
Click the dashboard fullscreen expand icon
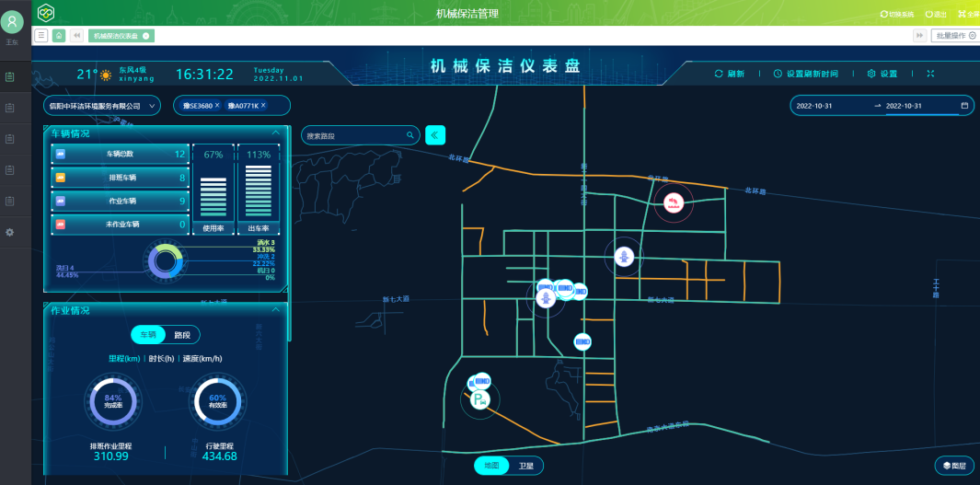pyautogui.click(x=930, y=74)
